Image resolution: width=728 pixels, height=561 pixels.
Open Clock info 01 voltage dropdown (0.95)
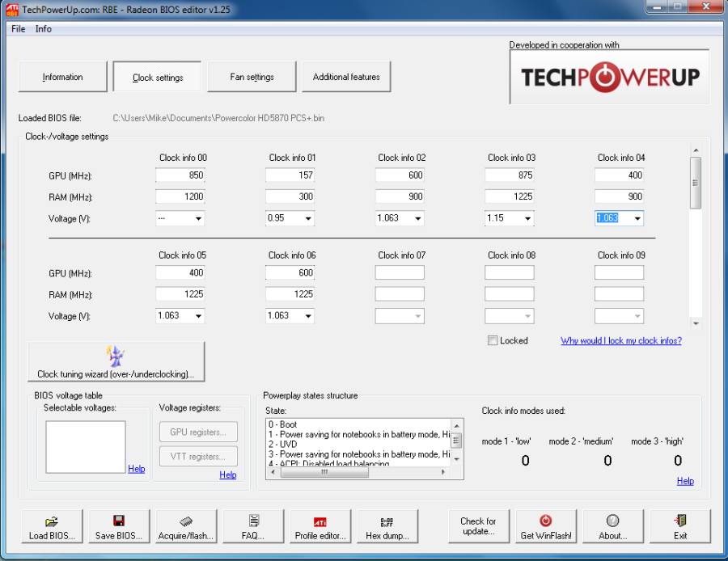tap(308, 218)
